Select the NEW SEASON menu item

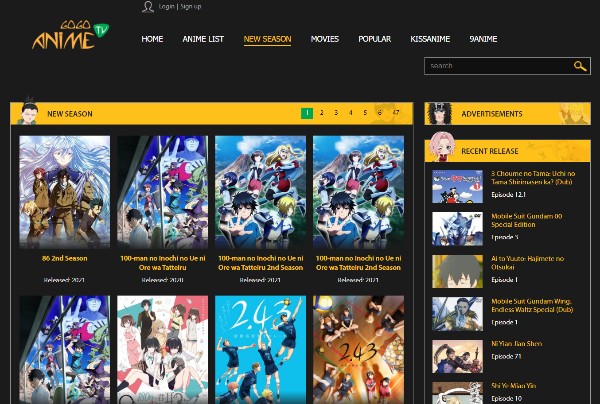[267, 39]
